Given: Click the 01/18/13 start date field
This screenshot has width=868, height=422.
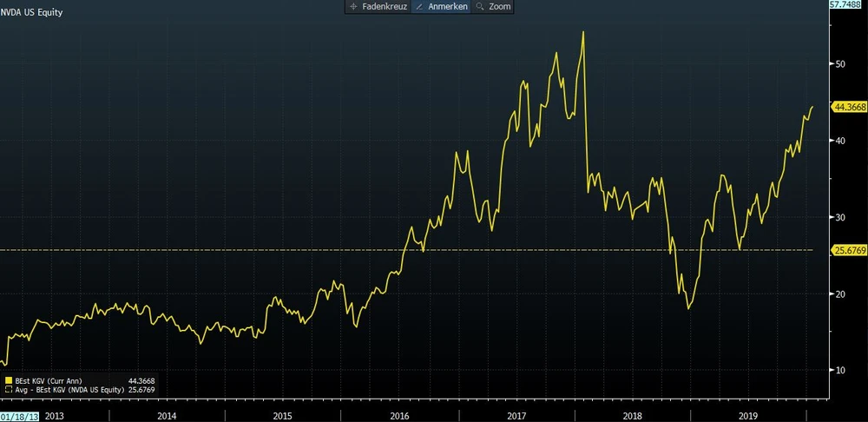Looking at the screenshot, I should point(19,416).
